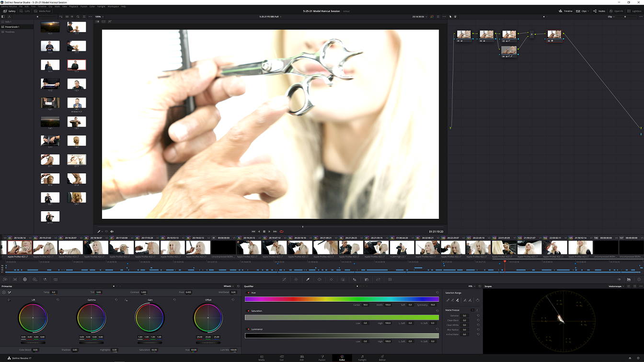Click the Saturation value field showing 50.00

coord(154,350)
